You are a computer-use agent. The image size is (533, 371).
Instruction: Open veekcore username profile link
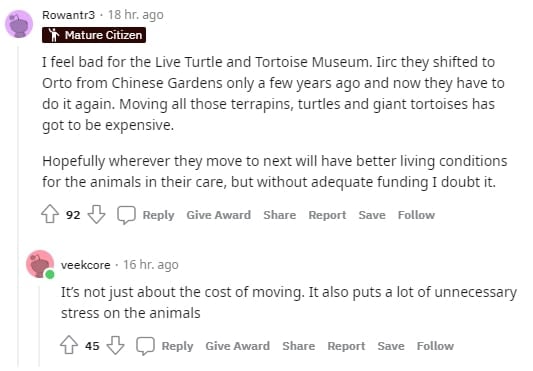86,265
